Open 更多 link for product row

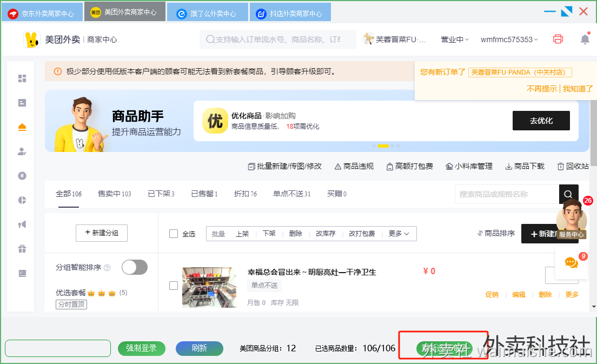point(572,294)
